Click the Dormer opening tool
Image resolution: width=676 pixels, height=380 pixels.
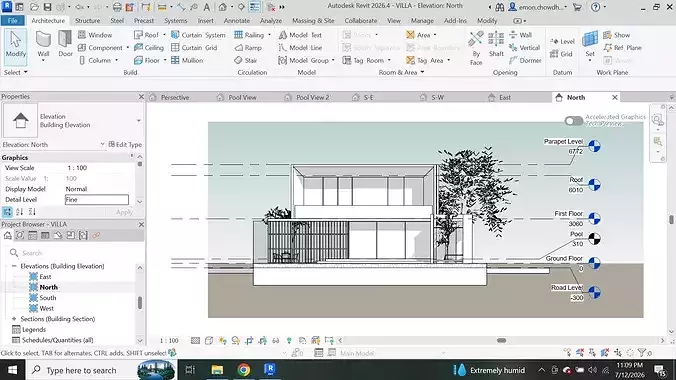point(525,60)
